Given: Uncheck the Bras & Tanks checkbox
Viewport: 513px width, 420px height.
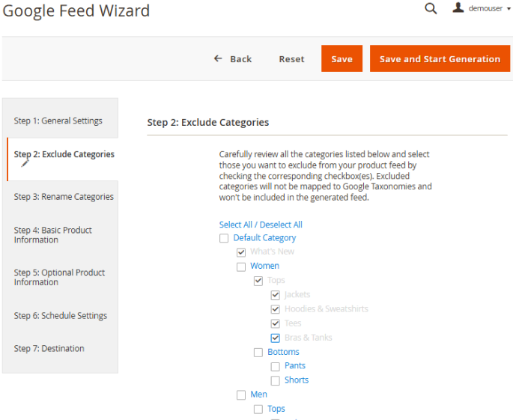Looking at the screenshot, I should click(275, 338).
